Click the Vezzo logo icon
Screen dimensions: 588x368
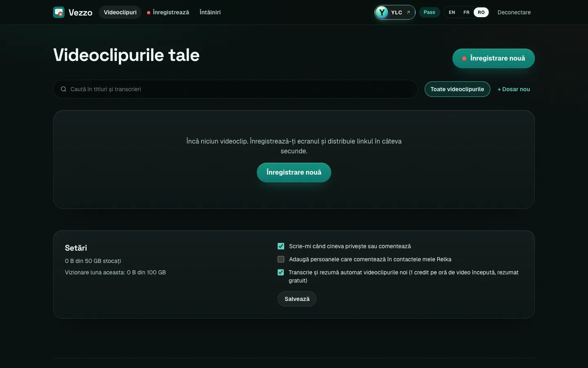59,12
